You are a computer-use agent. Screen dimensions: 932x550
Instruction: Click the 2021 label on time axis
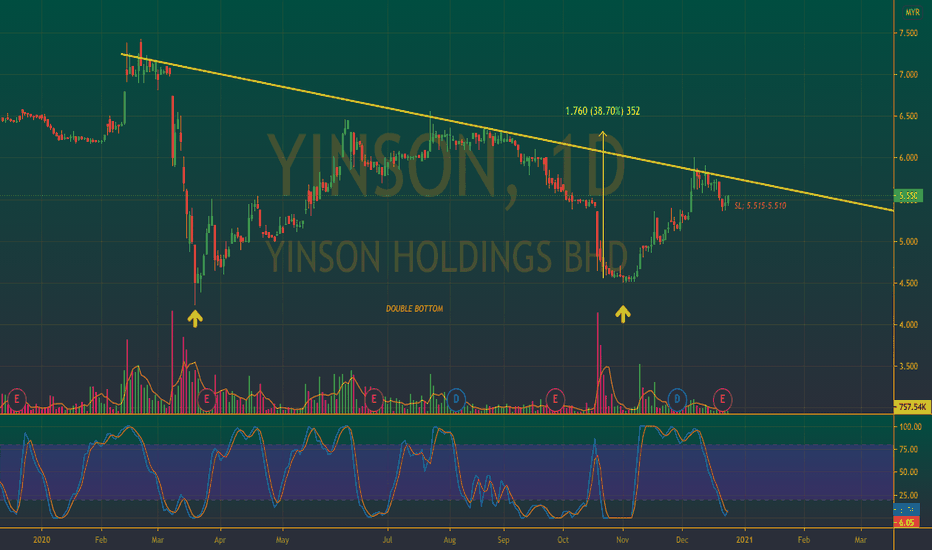744,540
